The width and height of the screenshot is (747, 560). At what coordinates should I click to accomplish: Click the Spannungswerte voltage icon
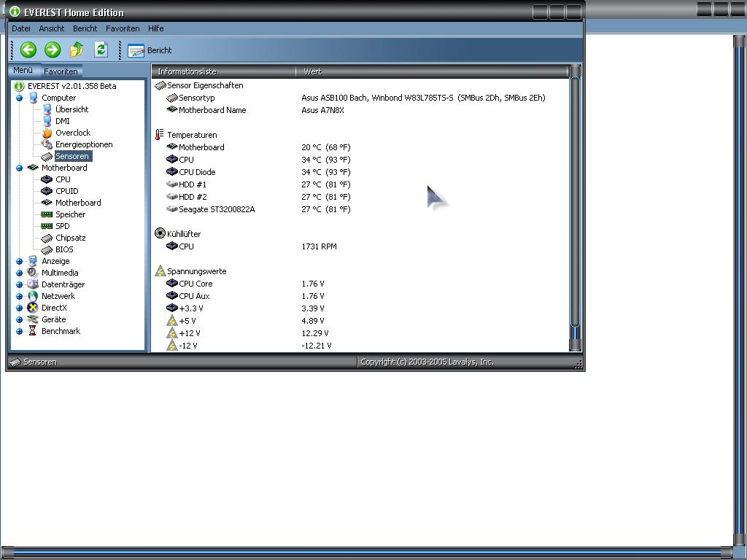point(160,271)
